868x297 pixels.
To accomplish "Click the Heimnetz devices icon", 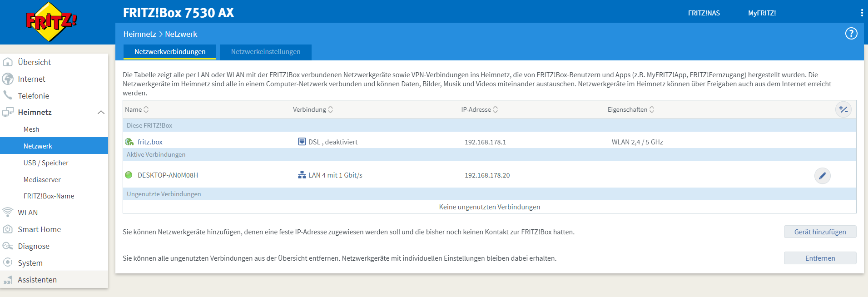I will click(8, 112).
